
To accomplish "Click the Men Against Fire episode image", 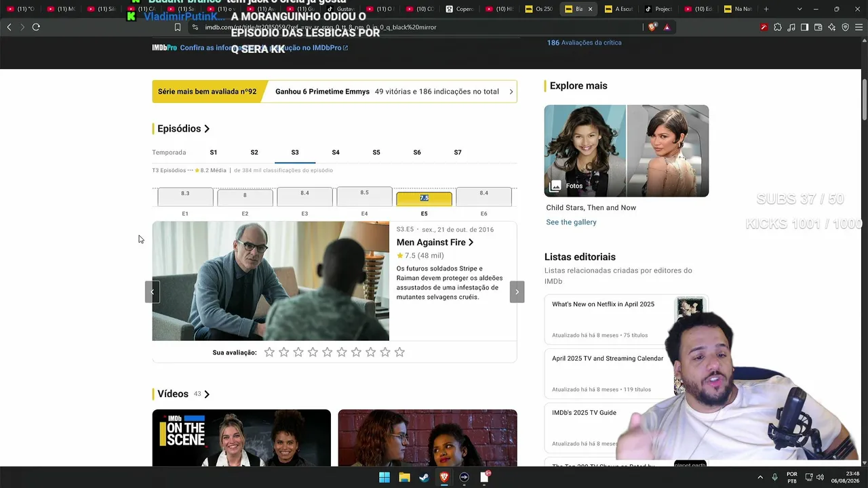I will pos(271,281).
